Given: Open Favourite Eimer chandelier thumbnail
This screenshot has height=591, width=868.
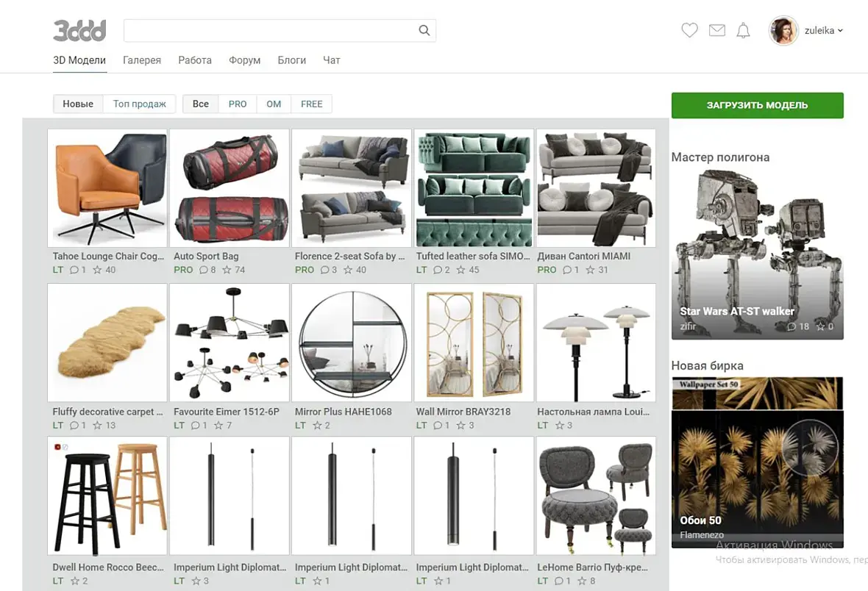Looking at the screenshot, I should tap(230, 343).
